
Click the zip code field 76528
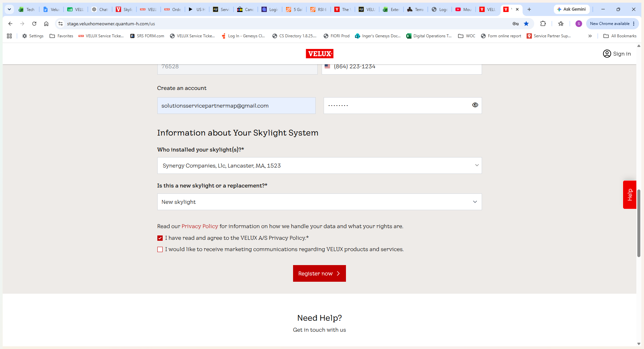(237, 68)
